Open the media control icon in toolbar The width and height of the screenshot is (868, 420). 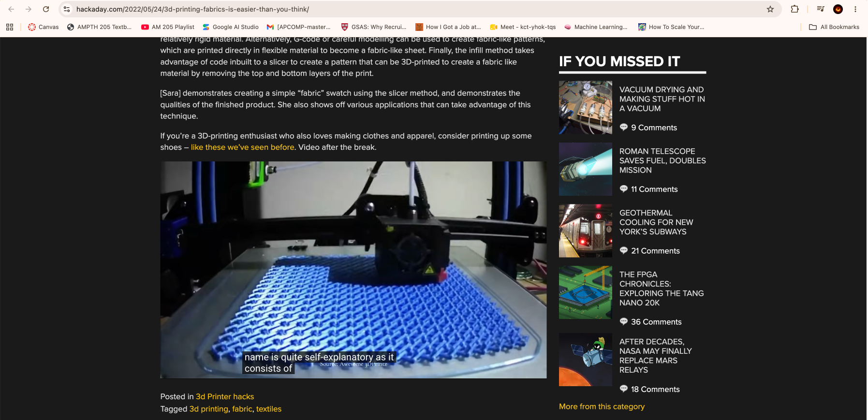click(821, 9)
